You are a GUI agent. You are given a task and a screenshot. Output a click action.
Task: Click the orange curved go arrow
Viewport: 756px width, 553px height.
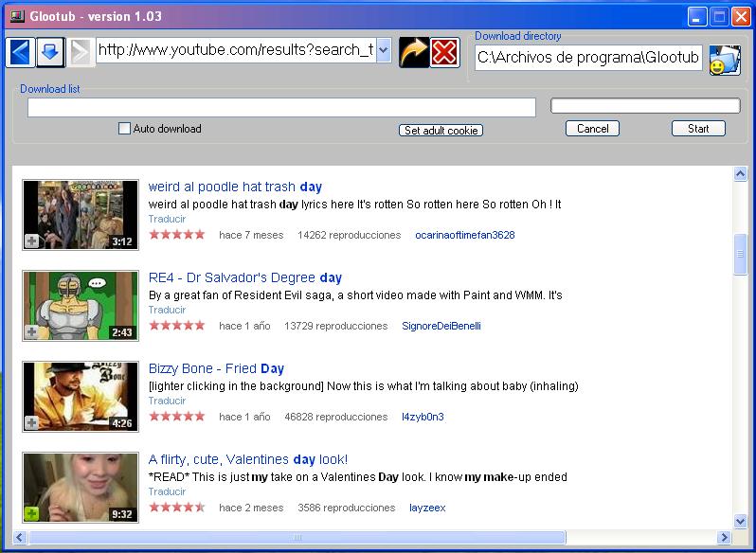(414, 52)
